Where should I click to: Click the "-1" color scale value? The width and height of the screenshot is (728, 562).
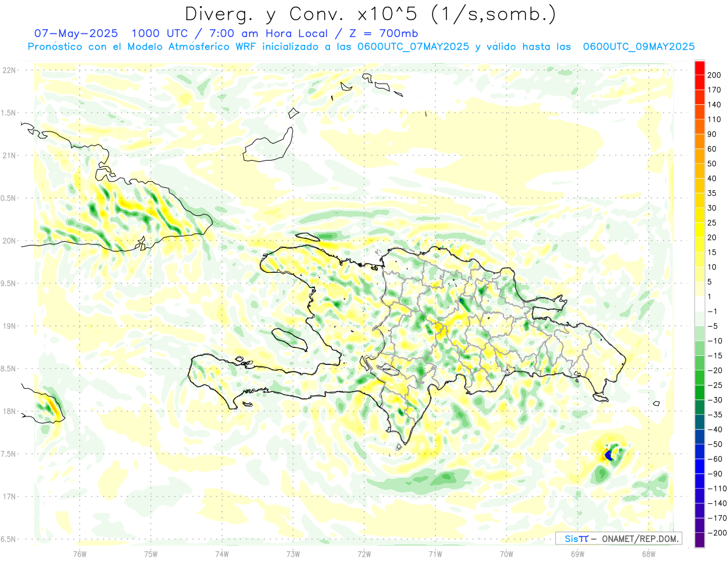[712, 311]
